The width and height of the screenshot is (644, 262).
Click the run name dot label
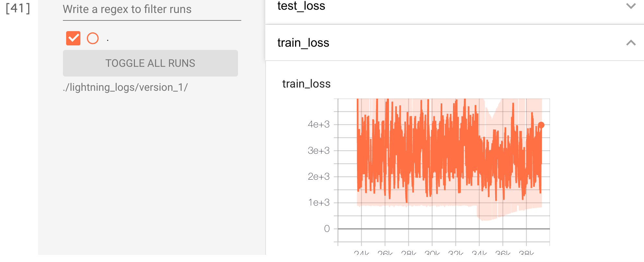coord(108,40)
